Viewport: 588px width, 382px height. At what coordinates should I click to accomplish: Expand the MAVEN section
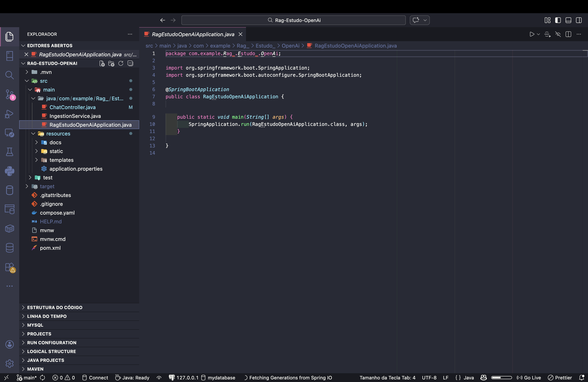[x=35, y=369]
